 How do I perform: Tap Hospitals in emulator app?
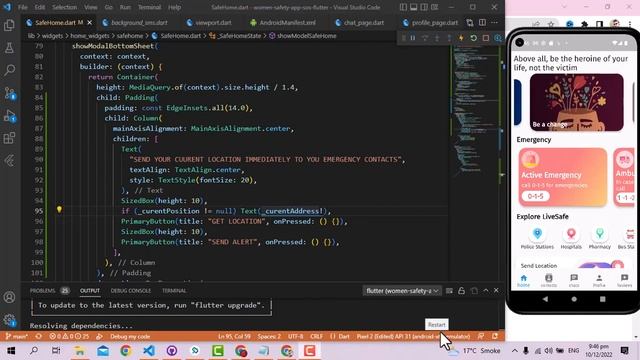571,238
